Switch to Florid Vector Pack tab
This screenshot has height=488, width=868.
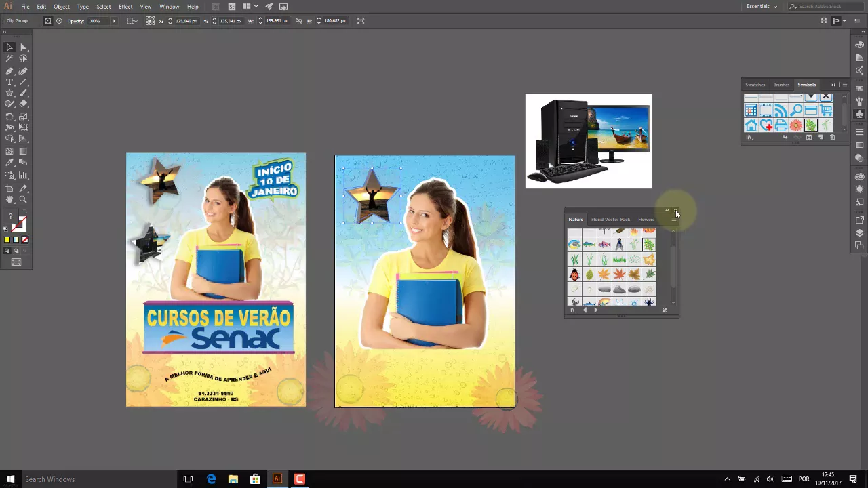(x=610, y=220)
